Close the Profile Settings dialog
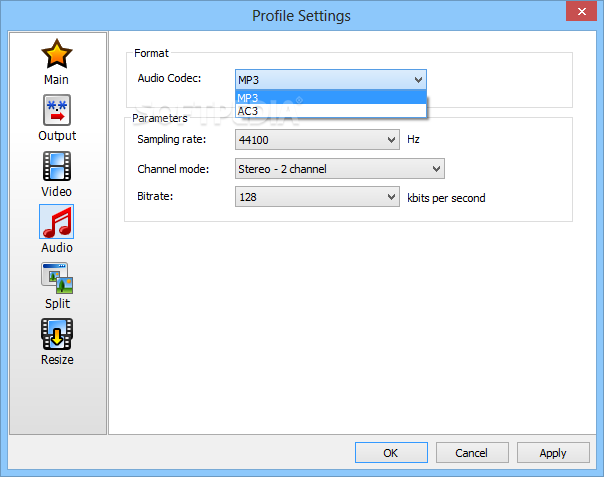604x477 pixels. coord(581,12)
